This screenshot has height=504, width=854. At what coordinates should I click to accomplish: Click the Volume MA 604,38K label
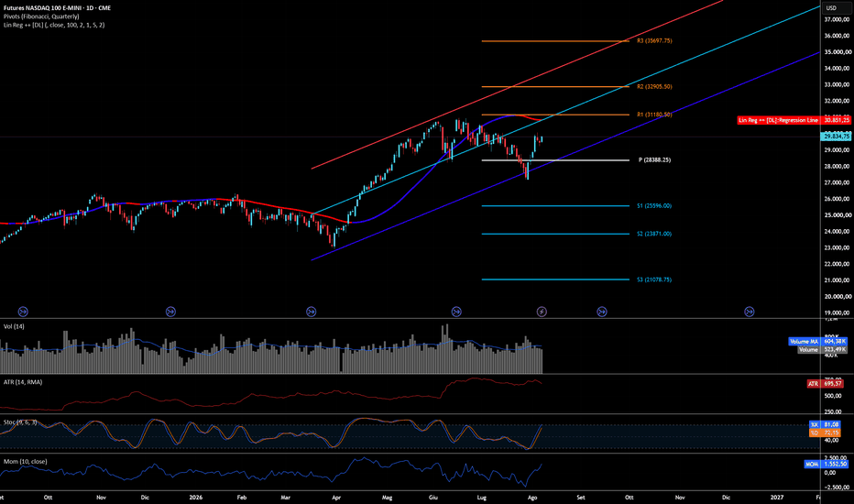(817, 342)
